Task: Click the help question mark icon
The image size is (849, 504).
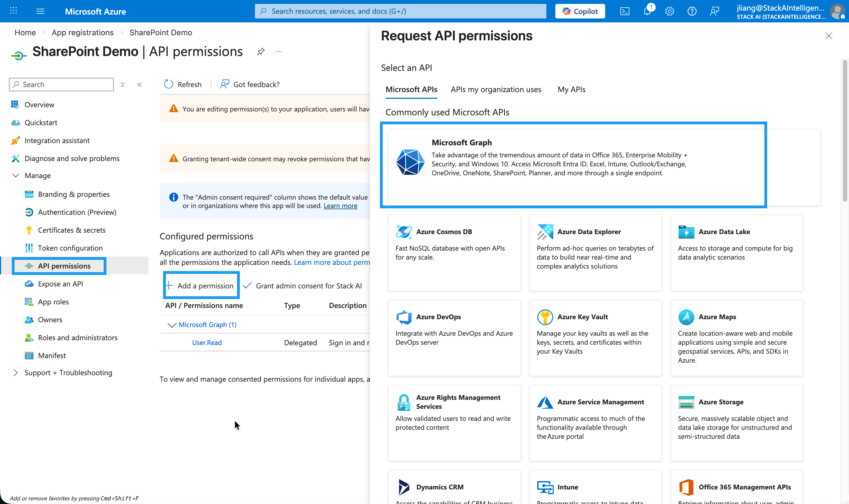Action: 692,11
